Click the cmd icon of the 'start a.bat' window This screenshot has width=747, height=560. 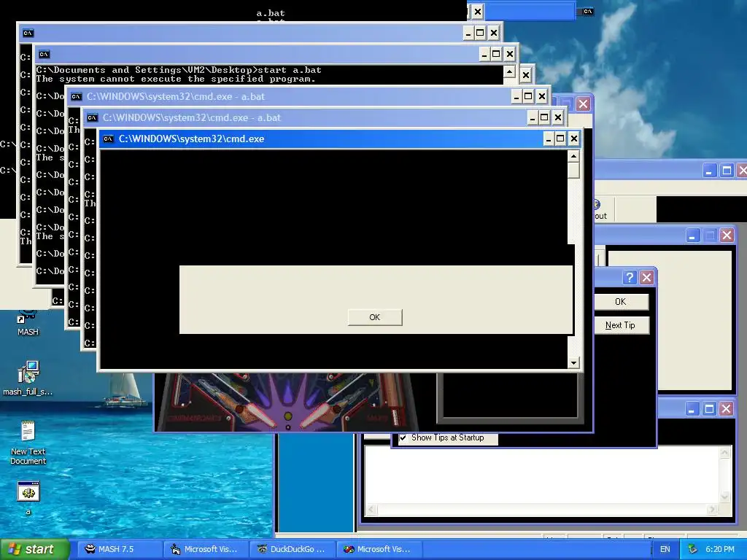click(x=44, y=54)
